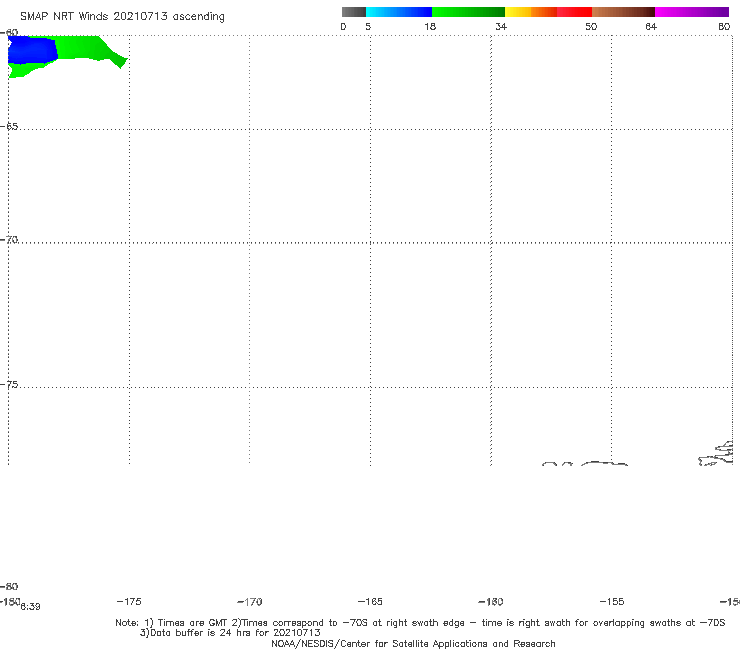740x650 pixels.
Task: Click the blue wind patch on the map
Action: point(32,51)
